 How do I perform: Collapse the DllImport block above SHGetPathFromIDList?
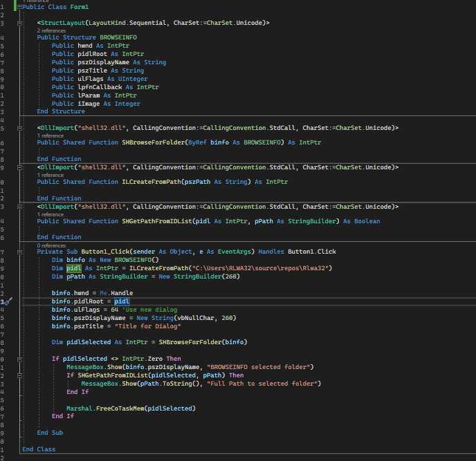pyautogui.click(x=20, y=207)
